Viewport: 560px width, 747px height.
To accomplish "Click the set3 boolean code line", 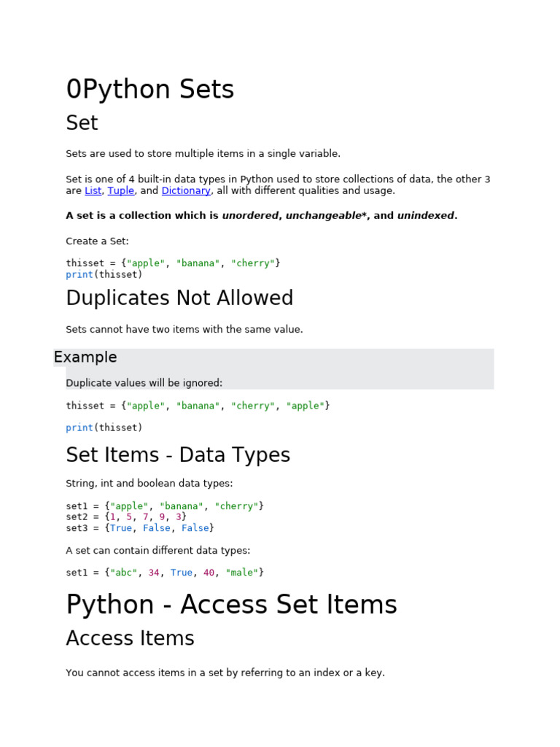I will click(x=140, y=528).
